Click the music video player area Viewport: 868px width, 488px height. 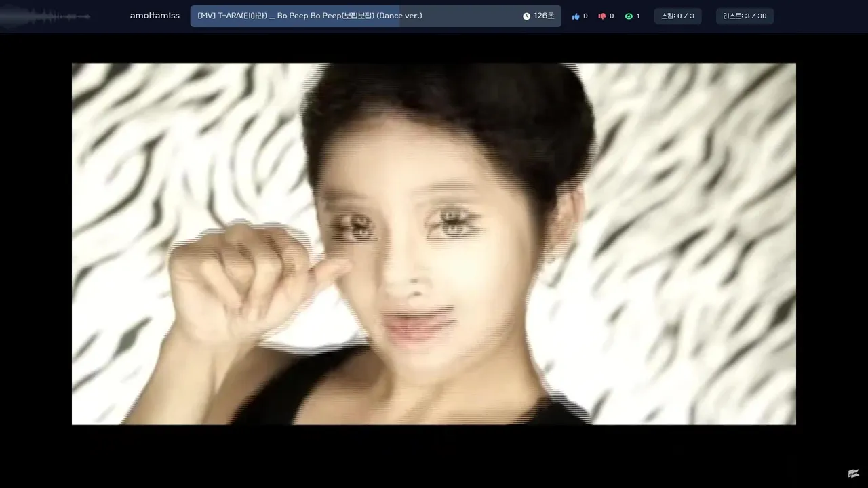pyautogui.click(x=434, y=244)
